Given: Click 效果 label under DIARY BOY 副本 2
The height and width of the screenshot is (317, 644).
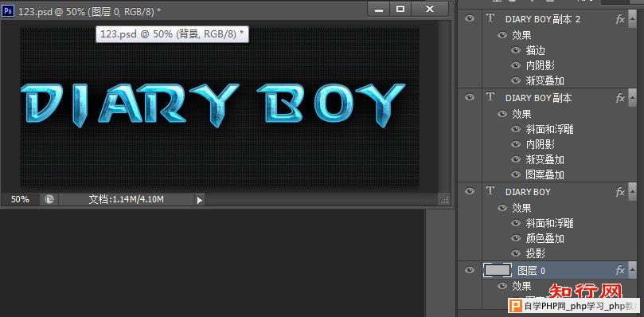Looking at the screenshot, I should [521, 35].
